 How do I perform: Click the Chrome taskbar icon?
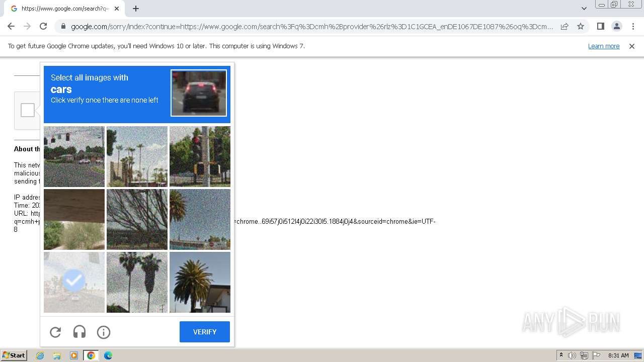[91, 355]
